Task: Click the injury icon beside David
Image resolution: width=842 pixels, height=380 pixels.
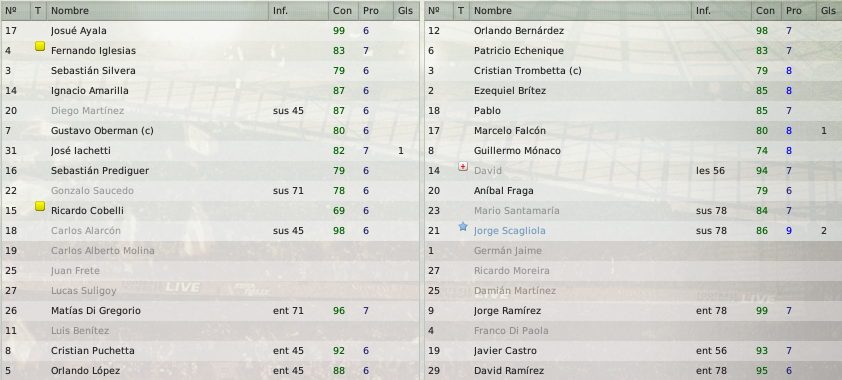Action: (x=463, y=166)
